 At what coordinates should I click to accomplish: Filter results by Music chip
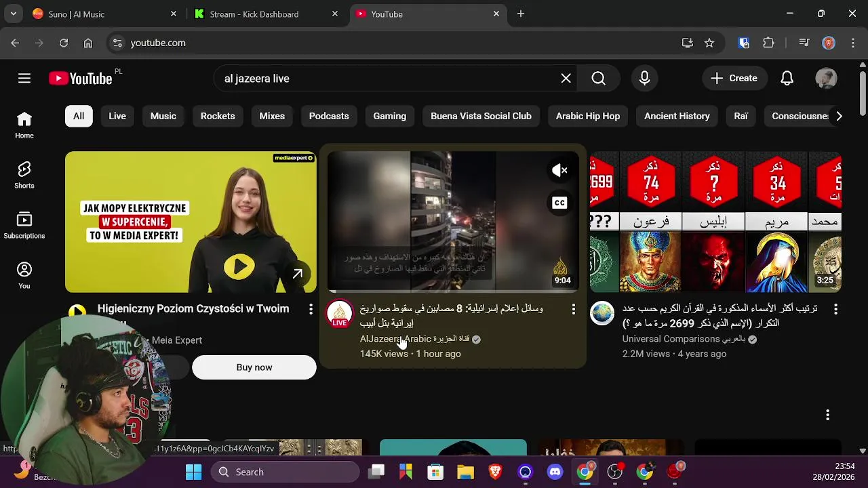(163, 116)
